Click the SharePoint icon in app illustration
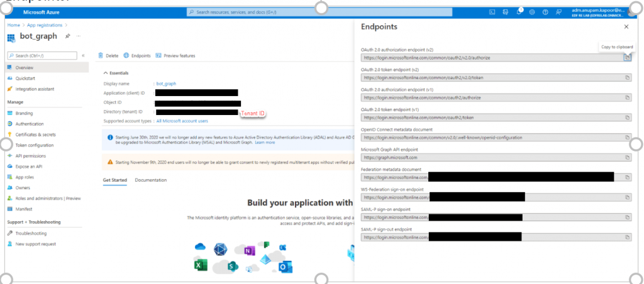This screenshot has height=284, width=644. (233, 266)
